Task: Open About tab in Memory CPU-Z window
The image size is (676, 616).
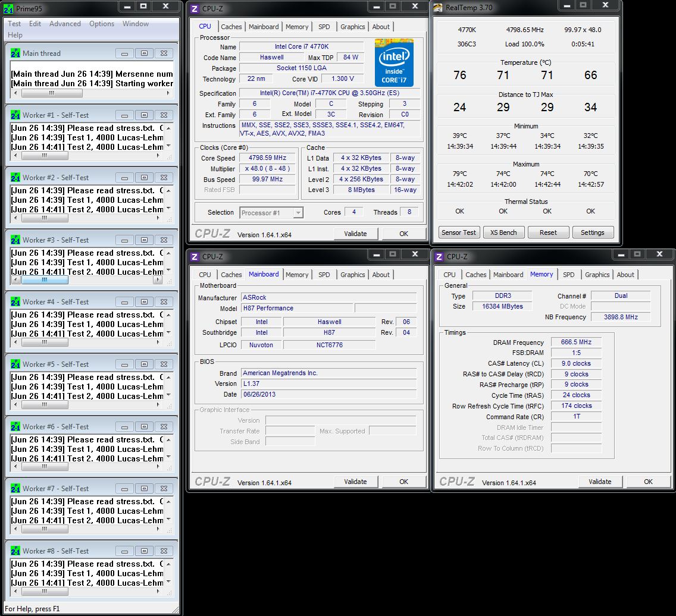Action: 625,275
